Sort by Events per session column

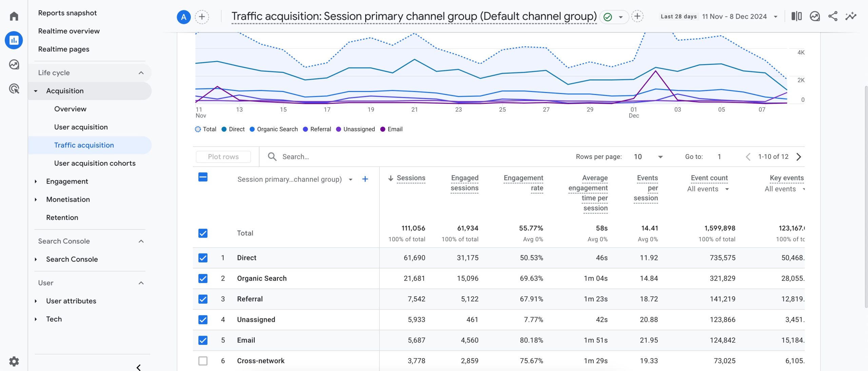click(646, 188)
